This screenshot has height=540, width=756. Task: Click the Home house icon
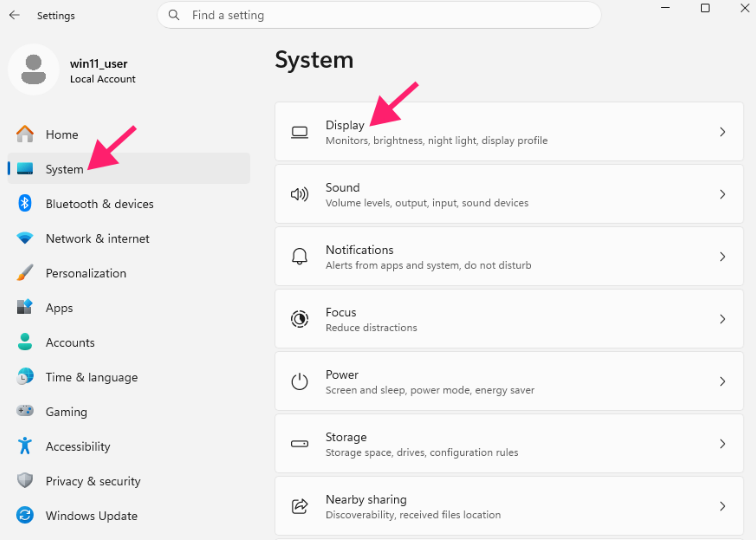coord(25,134)
